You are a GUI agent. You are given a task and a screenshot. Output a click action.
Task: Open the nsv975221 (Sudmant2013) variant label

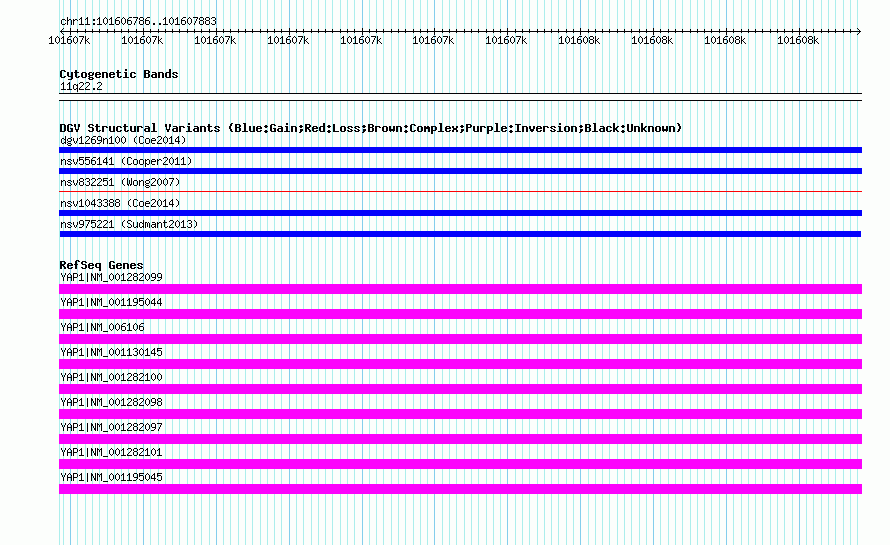coord(129,224)
